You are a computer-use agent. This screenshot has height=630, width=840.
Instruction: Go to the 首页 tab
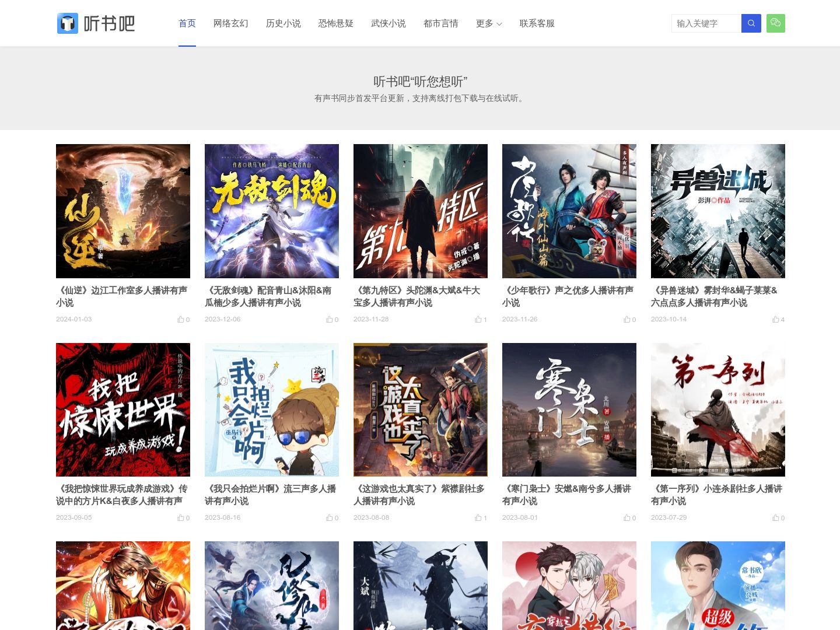187,23
